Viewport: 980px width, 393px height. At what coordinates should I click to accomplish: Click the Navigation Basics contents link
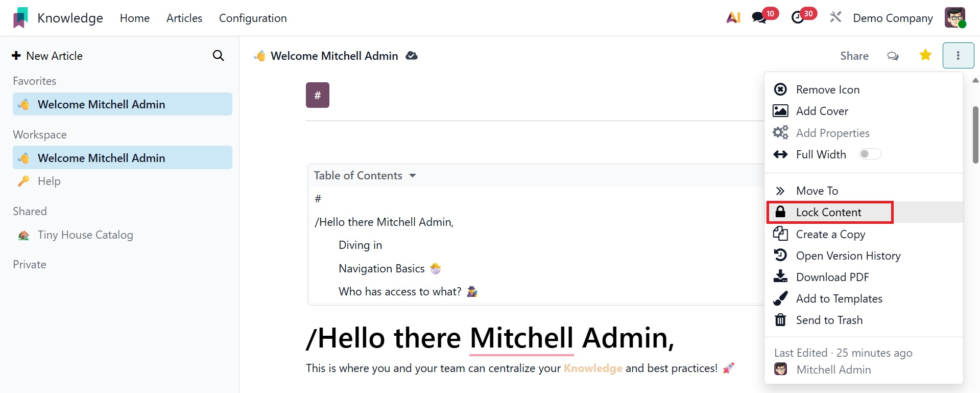(x=381, y=269)
